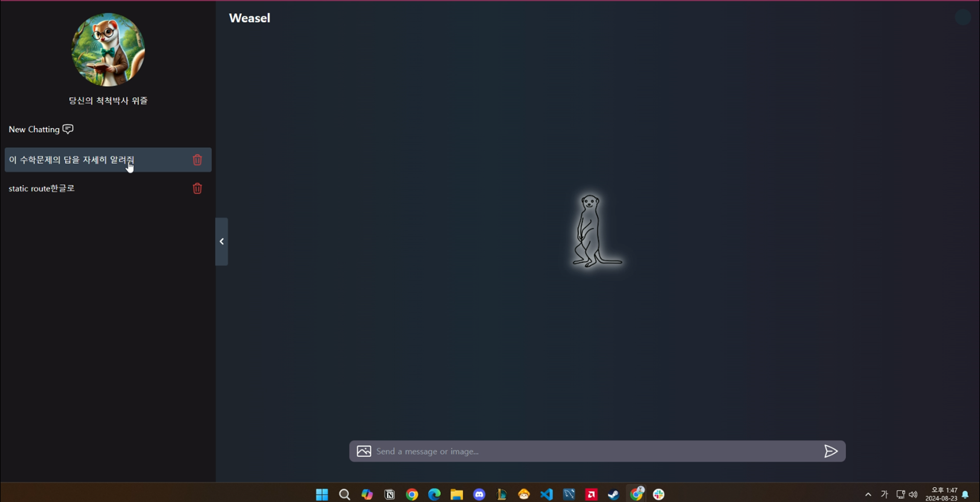The height and width of the screenshot is (502, 980).
Task: Open MySQL Workbench from the taskbar
Action: pyautogui.click(x=569, y=494)
